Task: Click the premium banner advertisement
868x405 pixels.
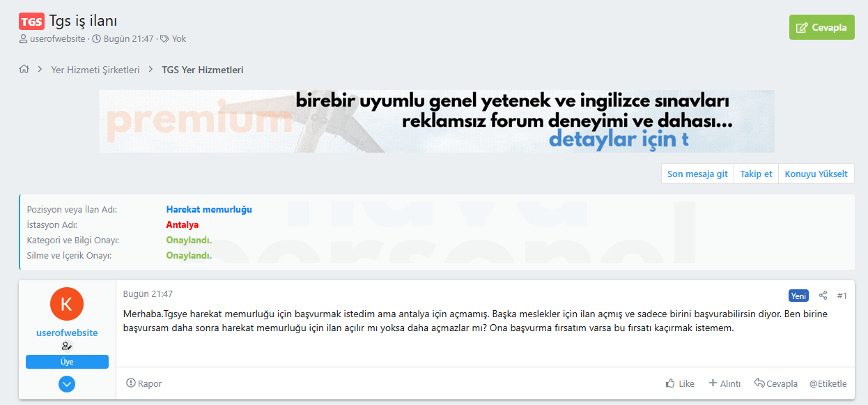Action: click(x=437, y=121)
